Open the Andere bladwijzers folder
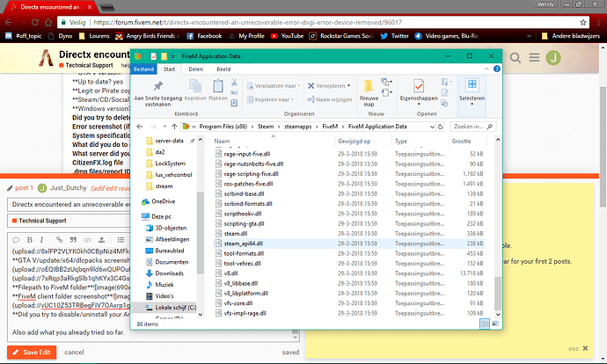This screenshot has height=364, width=607. point(571,36)
